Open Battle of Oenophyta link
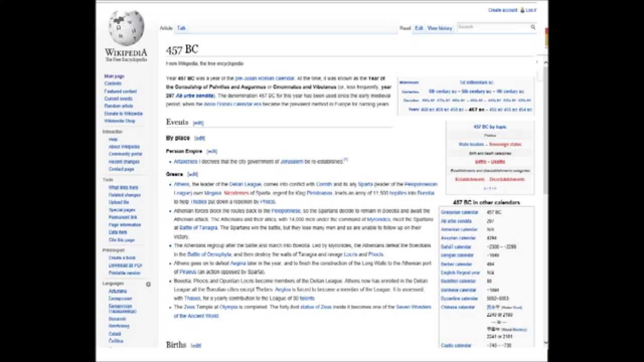The image size is (644, 362). click(x=209, y=254)
